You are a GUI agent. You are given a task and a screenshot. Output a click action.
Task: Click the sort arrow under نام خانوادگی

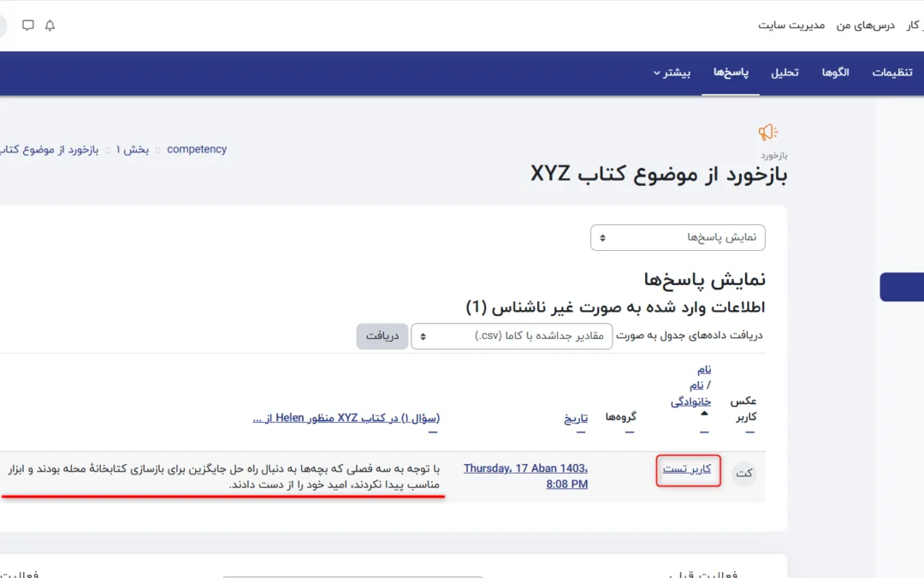point(704,413)
